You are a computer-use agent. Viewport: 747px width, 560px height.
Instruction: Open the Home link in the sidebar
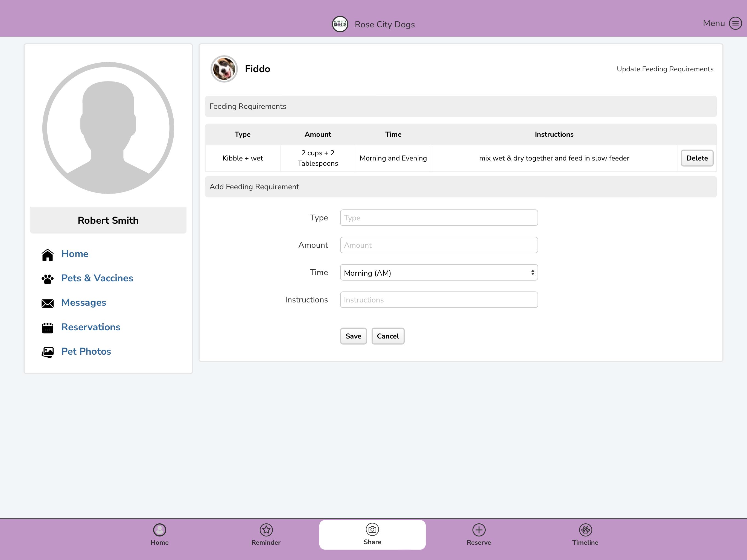[75, 254]
